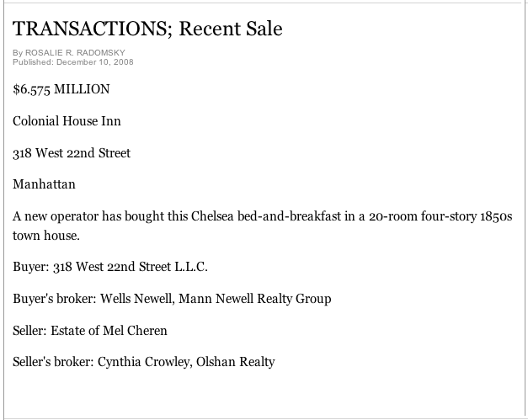The image size is (528, 420).
Task: Click the Buyer: 318 West 22nd Street L.L.C. line
Action: pos(110,267)
